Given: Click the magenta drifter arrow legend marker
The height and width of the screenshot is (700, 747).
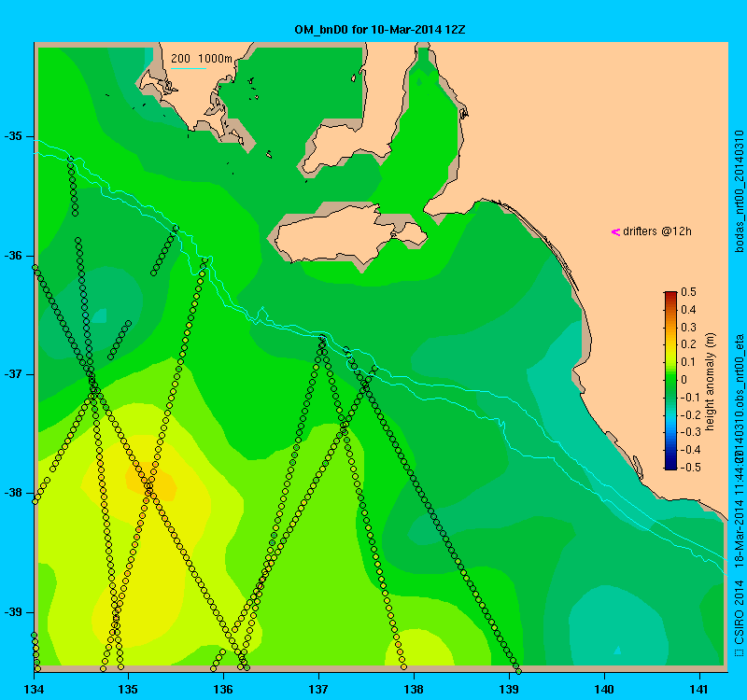Looking at the screenshot, I should 615,231.
